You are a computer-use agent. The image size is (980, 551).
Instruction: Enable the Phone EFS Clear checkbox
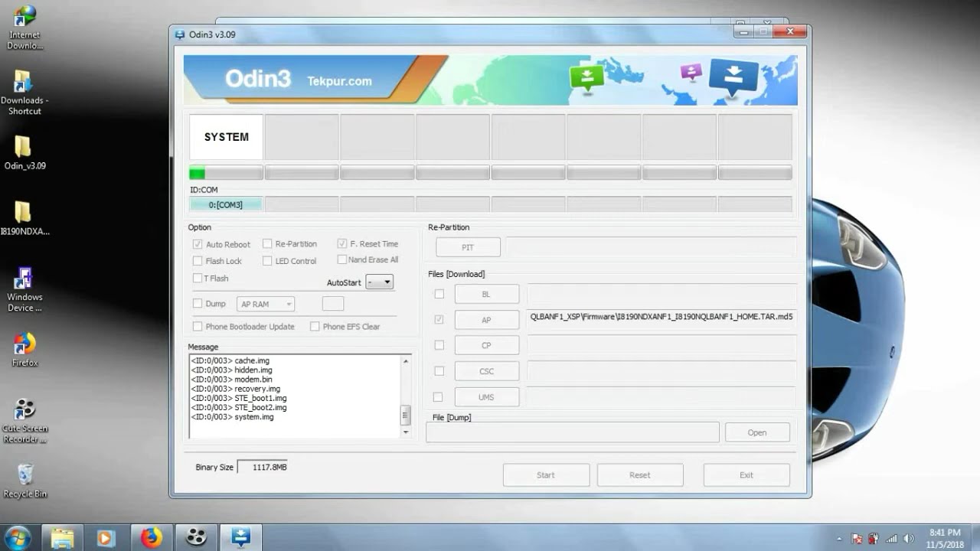[x=315, y=326]
